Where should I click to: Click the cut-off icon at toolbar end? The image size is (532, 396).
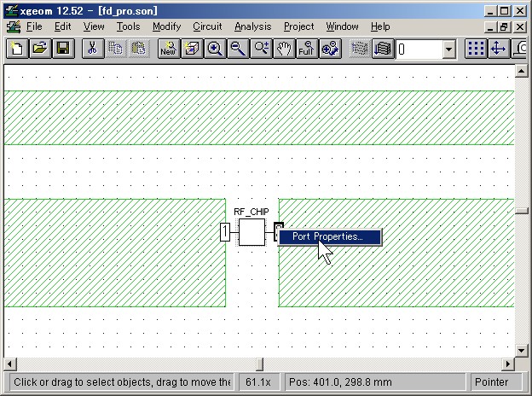pos(519,49)
